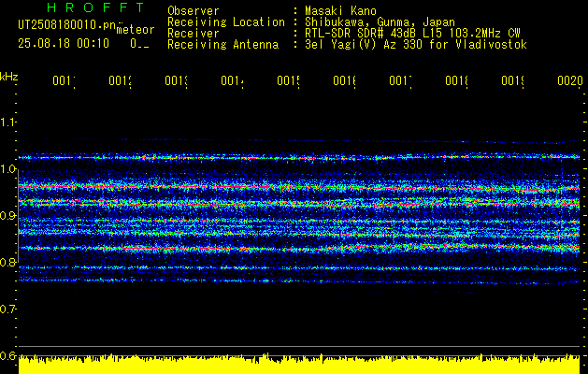Click the 0019 time marker
This screenshot has width=588, height=374.
512,80
